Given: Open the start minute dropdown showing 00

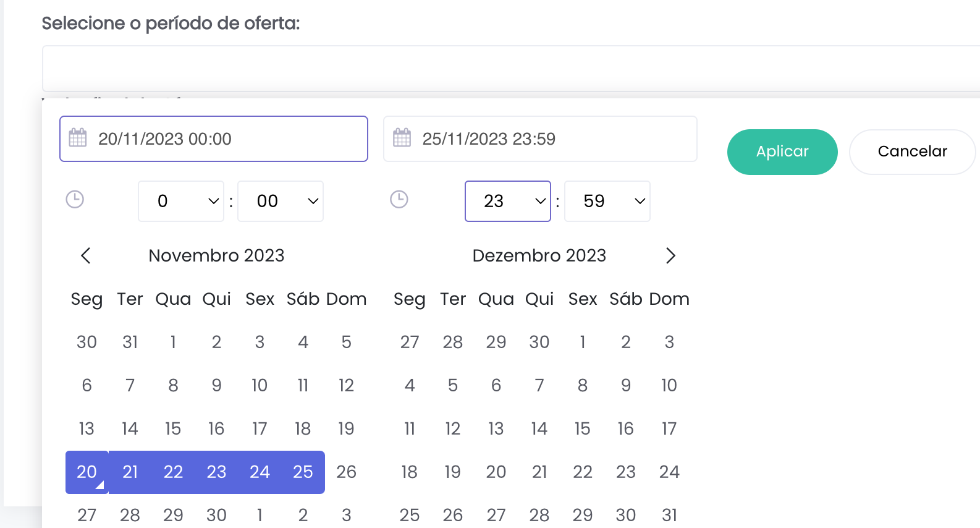Looking at the screenshot, I should 281,201.
